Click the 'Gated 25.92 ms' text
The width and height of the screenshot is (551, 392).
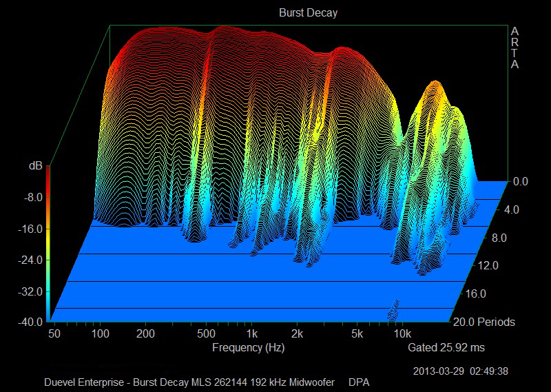[x=446, y=348]
